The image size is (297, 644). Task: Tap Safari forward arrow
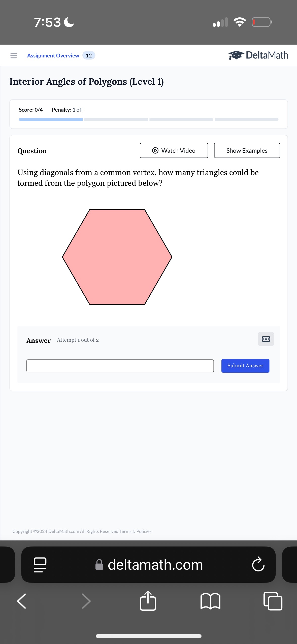[x=86, y=601]
